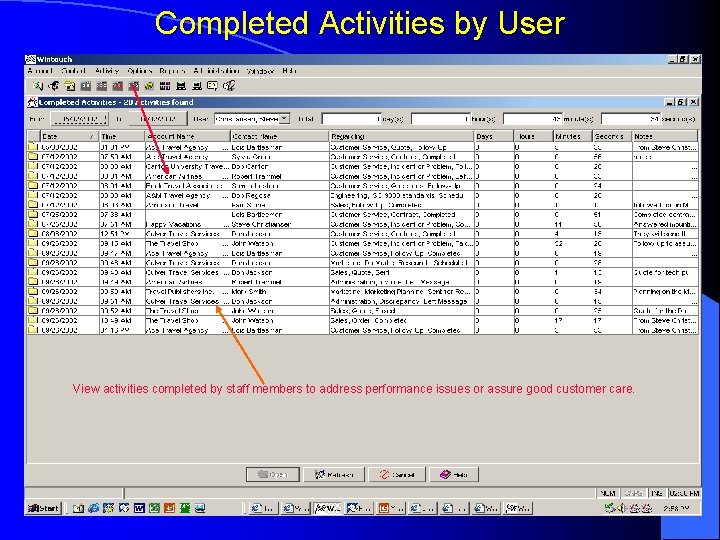Sort by the Minutes column header
The image size is (720, 540).
[x=573, y=136]
